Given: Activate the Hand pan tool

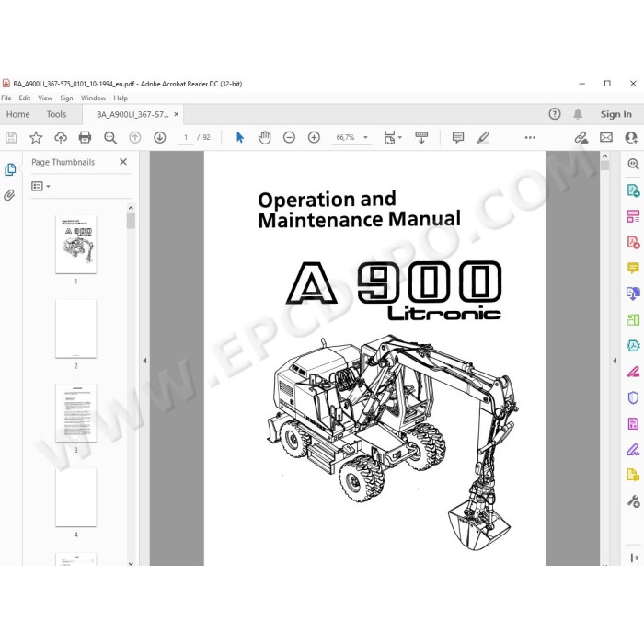Looking at the screenshot, I should 265,138.
